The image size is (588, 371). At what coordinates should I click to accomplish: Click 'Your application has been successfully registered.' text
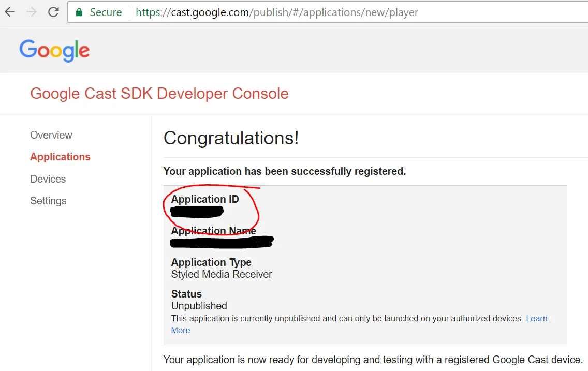(x=285, y=171)
